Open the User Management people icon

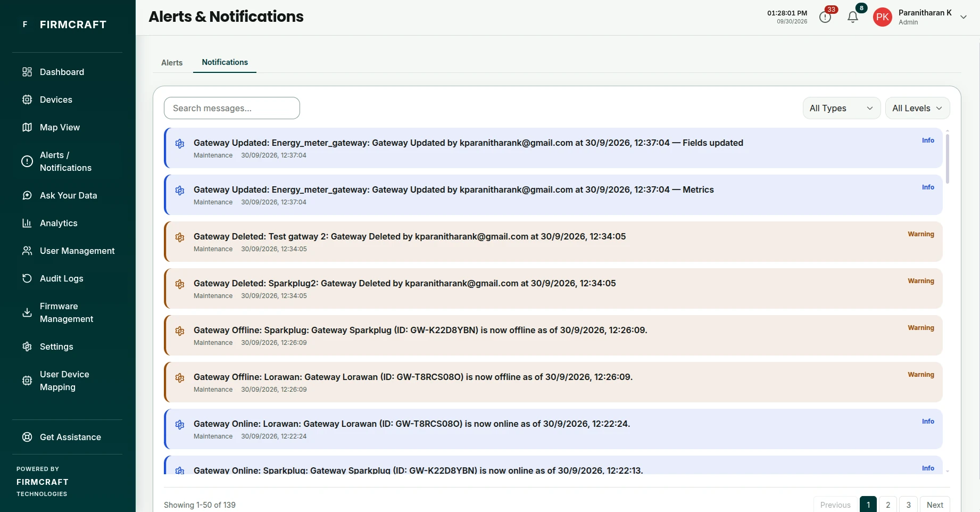27,251
